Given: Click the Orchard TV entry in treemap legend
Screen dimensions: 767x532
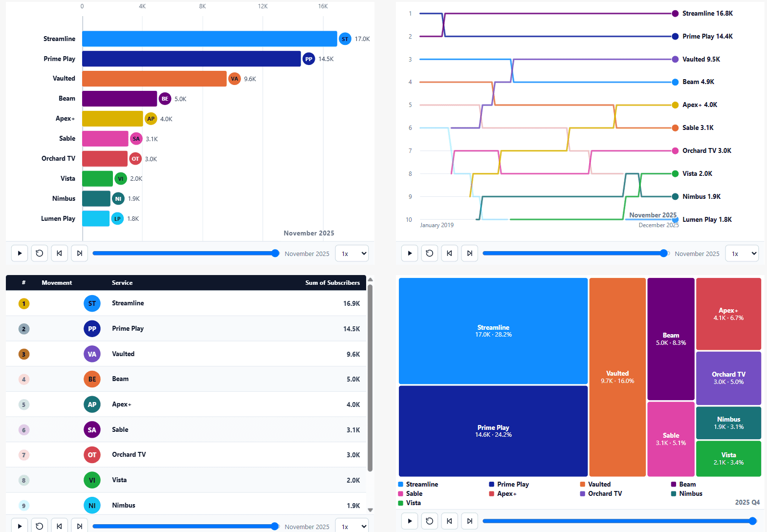Looking at the screenshot, I should pyautogui.click(x=601, y=493).
